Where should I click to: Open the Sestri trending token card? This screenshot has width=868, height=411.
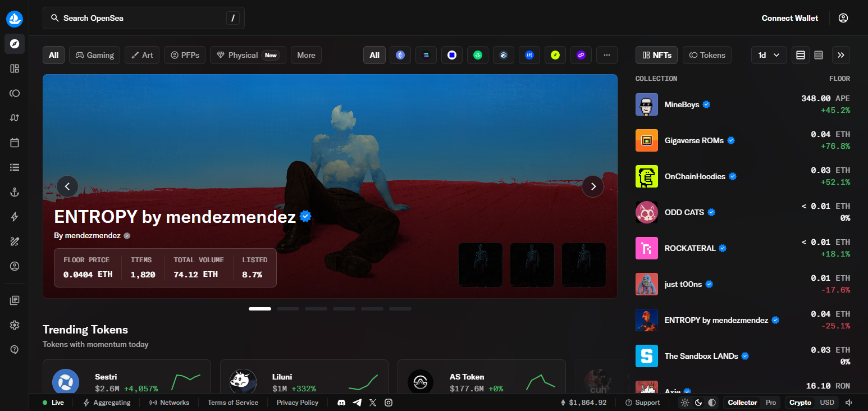coord(127,377)
